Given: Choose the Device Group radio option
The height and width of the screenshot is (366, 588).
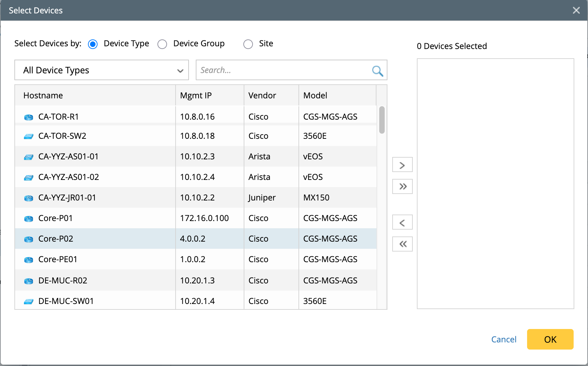Looking at the screenshot, I should click(162, 44).
